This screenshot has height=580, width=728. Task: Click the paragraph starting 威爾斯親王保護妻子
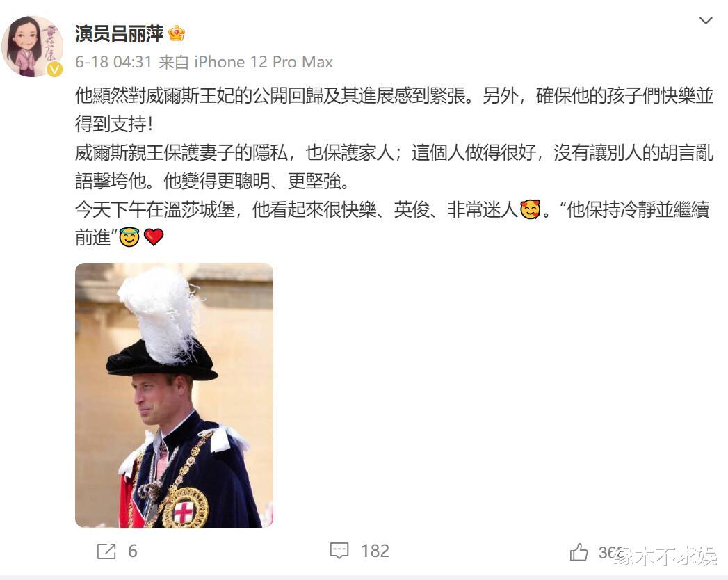pyautogui.click(x=394, y=167)
